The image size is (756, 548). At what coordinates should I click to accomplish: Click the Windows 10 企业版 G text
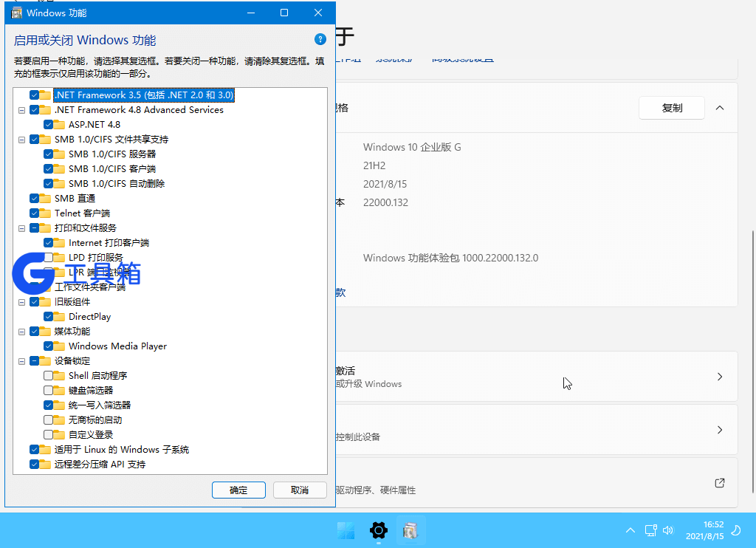(x=412, y=147)
